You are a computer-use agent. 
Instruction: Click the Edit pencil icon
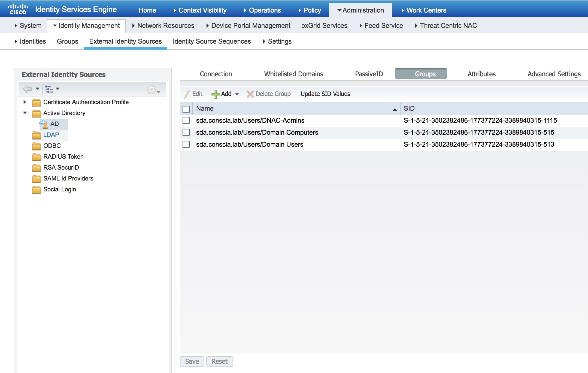[187, 94]
